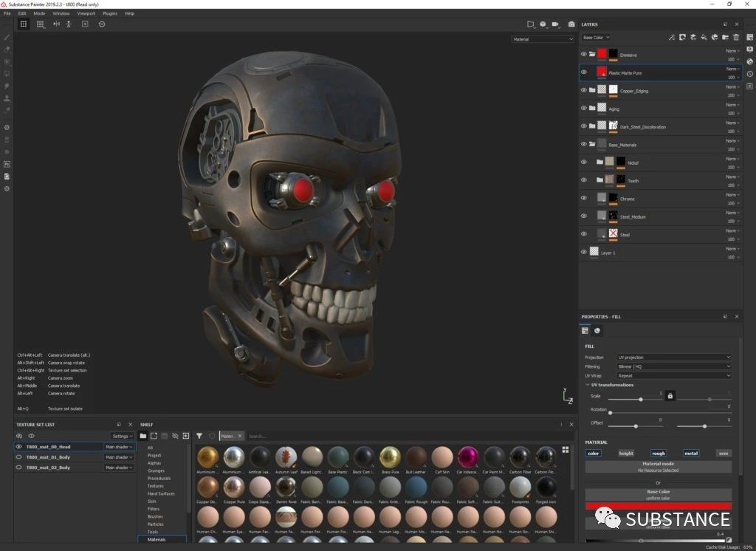Add a mask using the Layers mask icon
The height and width of the screenshot is (551, 756).
click(682, 37)
